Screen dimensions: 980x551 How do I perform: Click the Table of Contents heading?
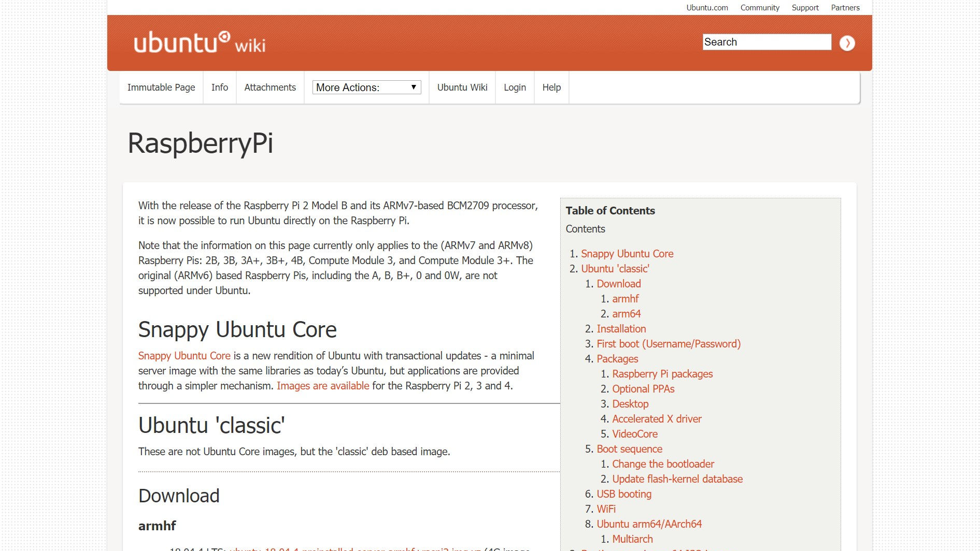(x=610, y=211)
